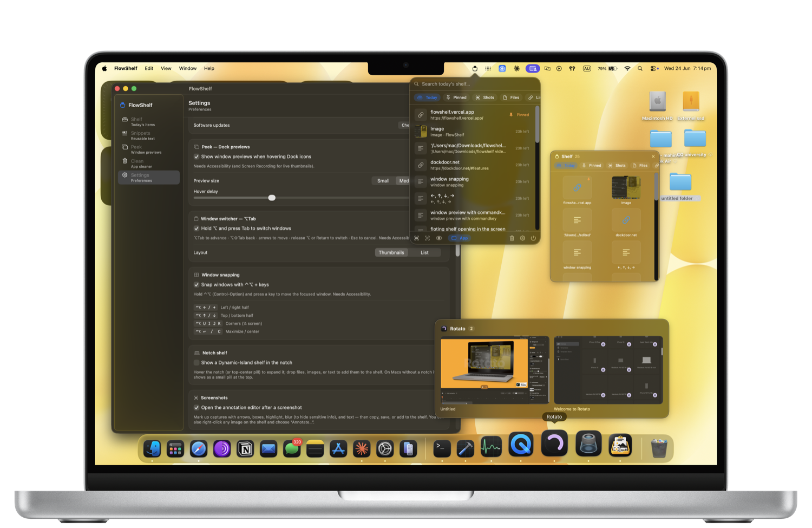Click the first capture icon in popup footer
This screenshot has height=528, width=812.
416,238
